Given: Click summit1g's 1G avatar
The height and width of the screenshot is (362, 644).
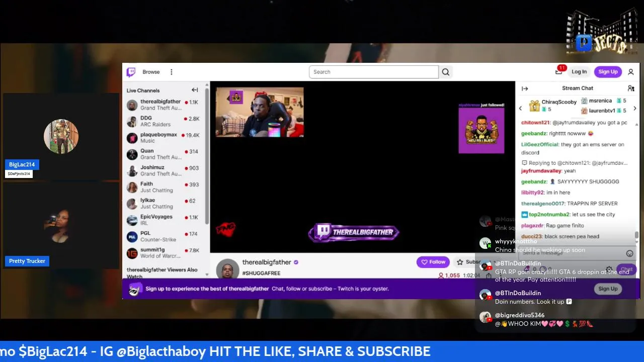Looking at the screenshot, I should [132, 253].
